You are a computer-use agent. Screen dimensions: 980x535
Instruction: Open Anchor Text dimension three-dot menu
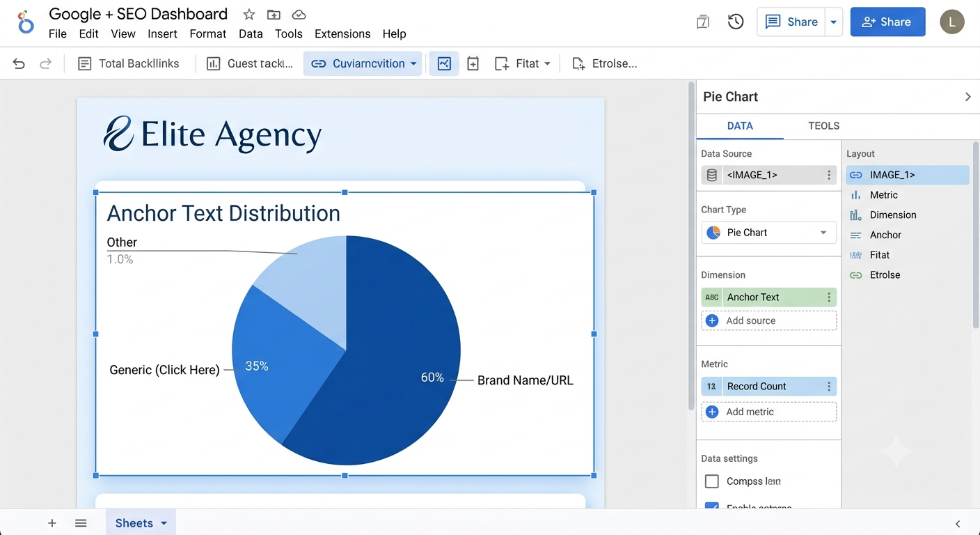coord(829,297)
